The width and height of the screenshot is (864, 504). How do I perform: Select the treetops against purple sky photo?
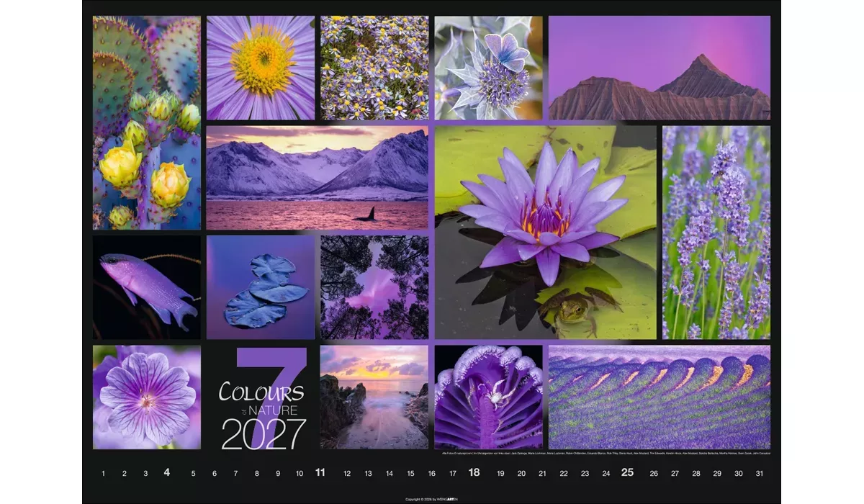click(374, 287)
